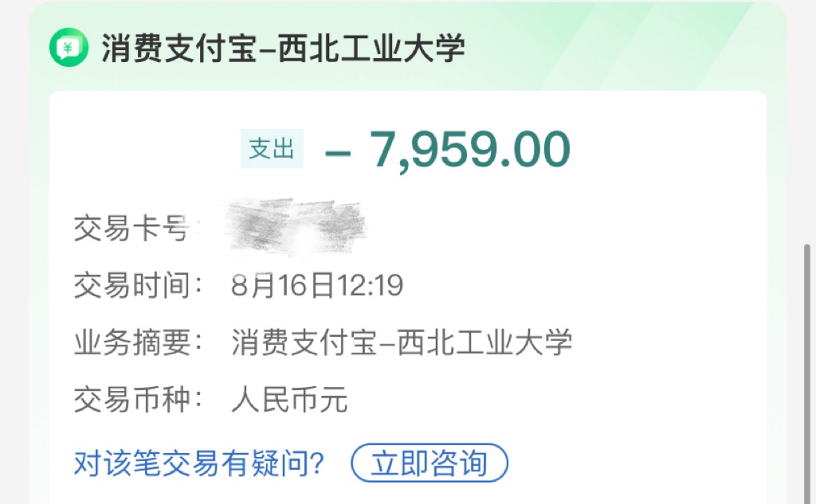This screenshot has height=504, width=816.
Task: Click 西北工业大学 in the summary row
Action: coord(484,342)
